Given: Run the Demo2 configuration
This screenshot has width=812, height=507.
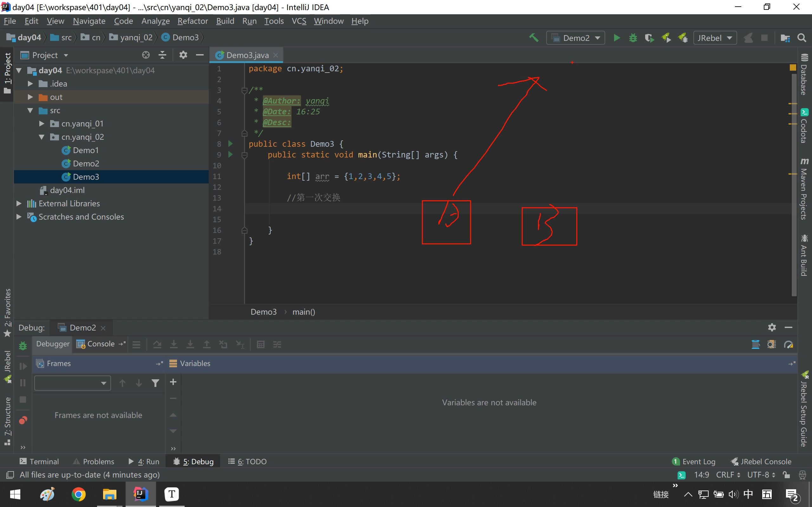Looking at the screenshot, I should [x=616, y=38].
